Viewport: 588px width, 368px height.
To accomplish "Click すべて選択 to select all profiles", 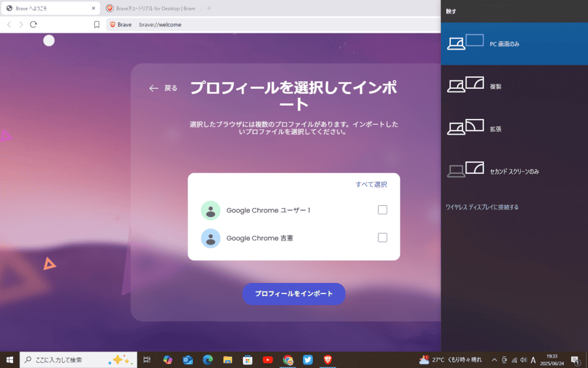I will [x=371, y=184].
